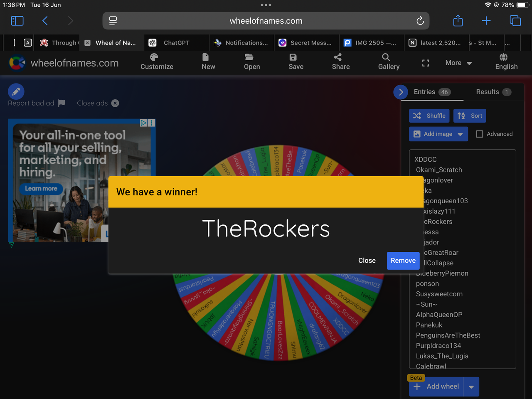
Task: Switch to the Entries tab
Action: click(432, 92)
